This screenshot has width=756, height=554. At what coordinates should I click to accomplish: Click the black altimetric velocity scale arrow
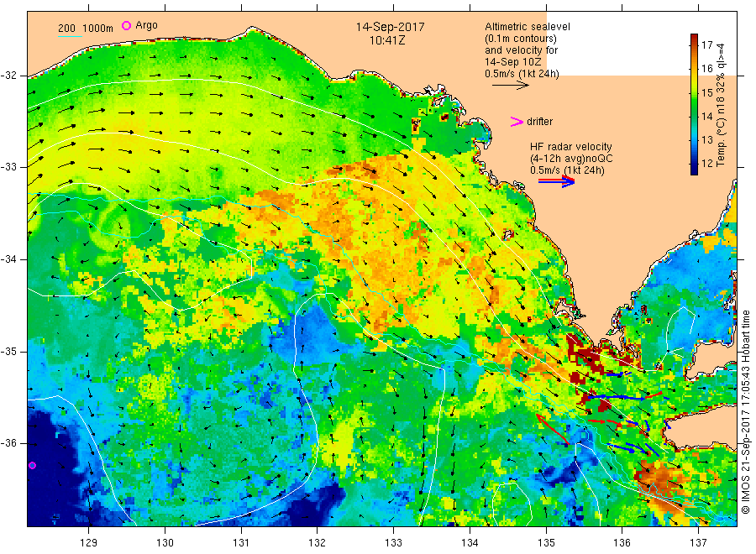pos(511,86)
